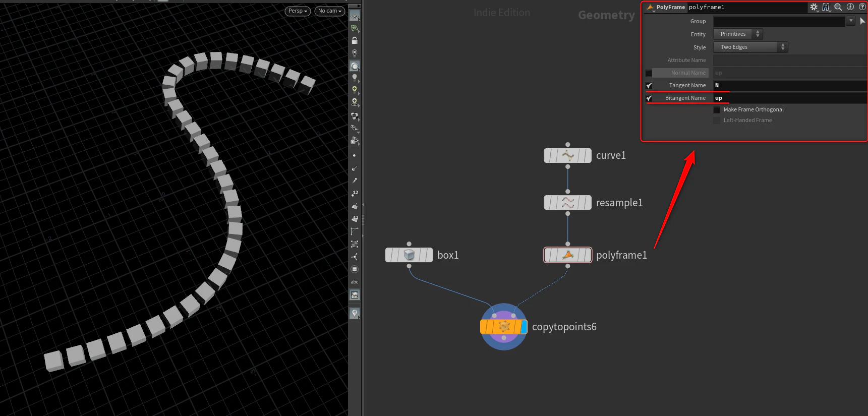The width and height of the screenshot is (868, 416).
Task: Click the resample1 node label
Action: pos(619,203)
